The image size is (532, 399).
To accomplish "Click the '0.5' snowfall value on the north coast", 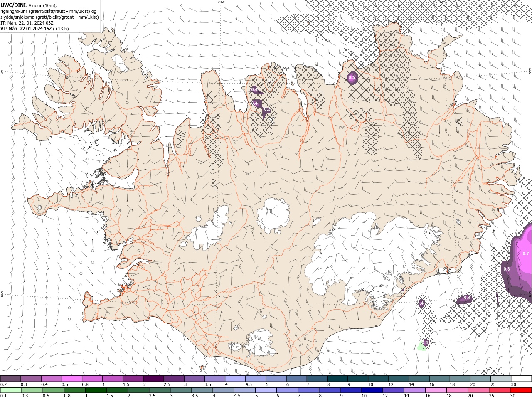I will click(x=352, y=78).
